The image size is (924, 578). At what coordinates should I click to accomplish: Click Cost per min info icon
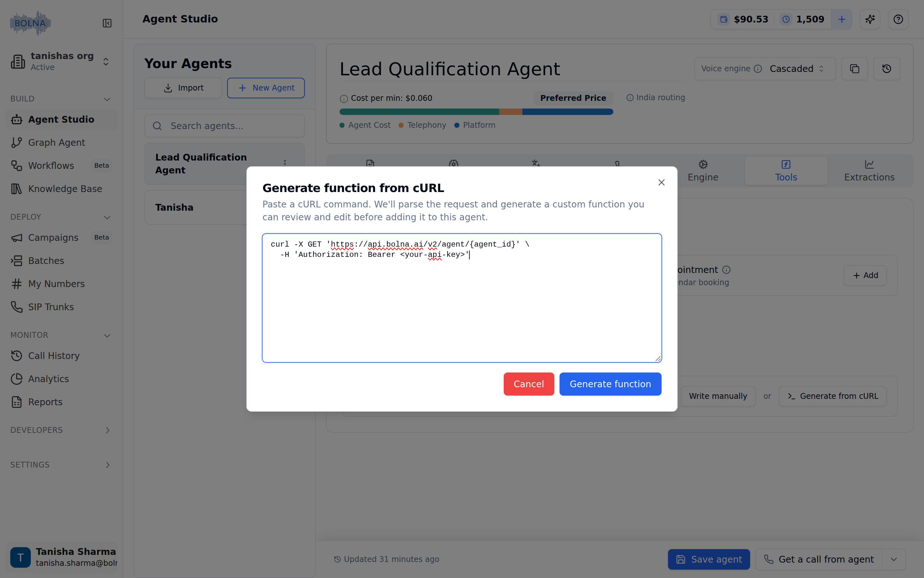[344, 99]
